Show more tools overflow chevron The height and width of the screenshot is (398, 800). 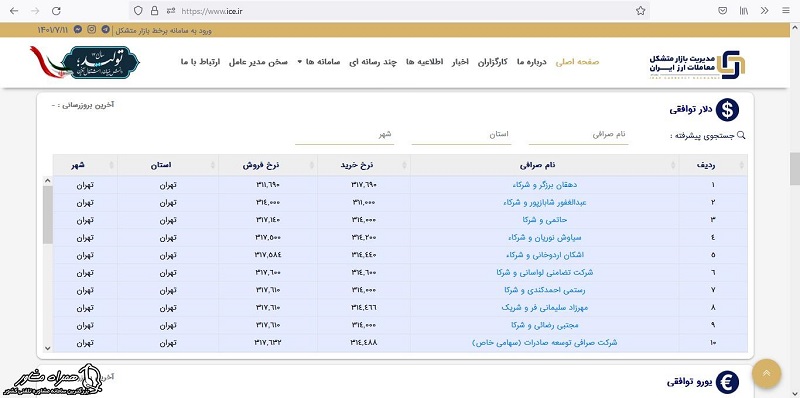coord(764,11)
